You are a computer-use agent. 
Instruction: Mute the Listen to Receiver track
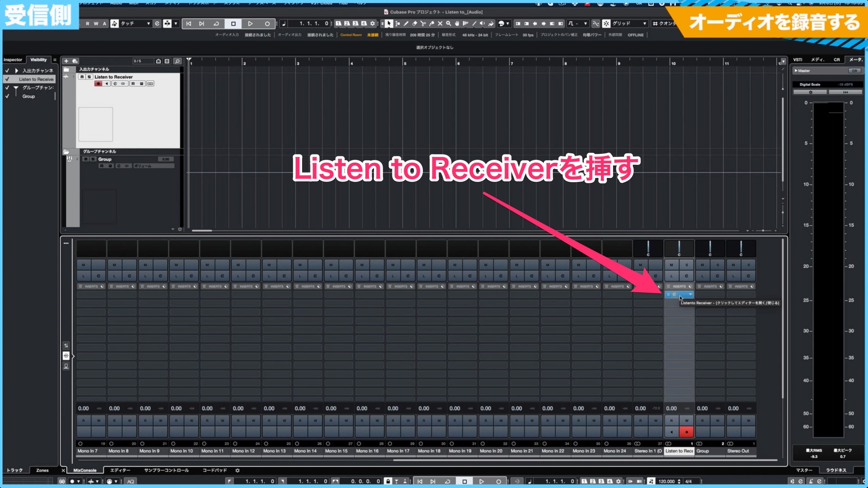[x=82, y=77]
